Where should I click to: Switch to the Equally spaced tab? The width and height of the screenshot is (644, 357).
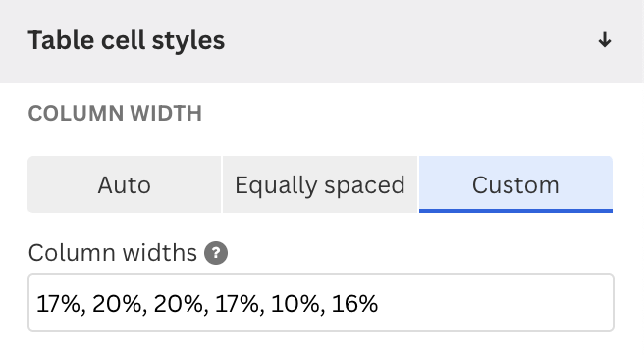(x=320, y=184)
